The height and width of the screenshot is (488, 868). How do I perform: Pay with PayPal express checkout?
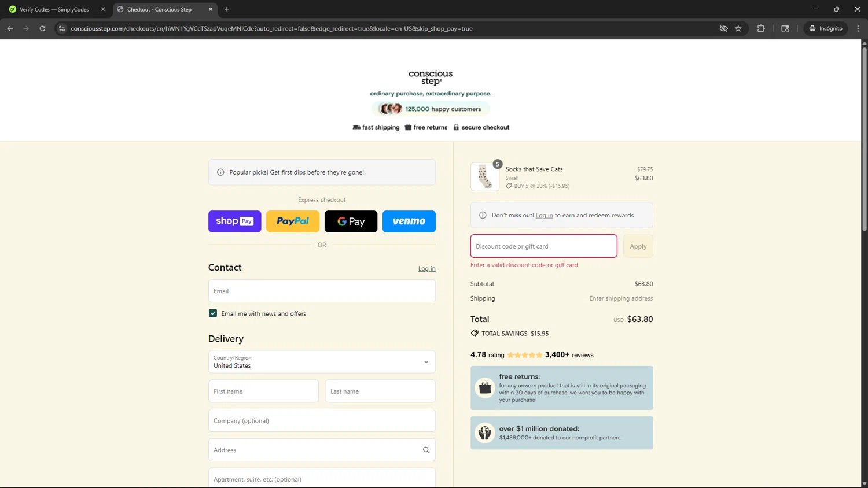293,221
